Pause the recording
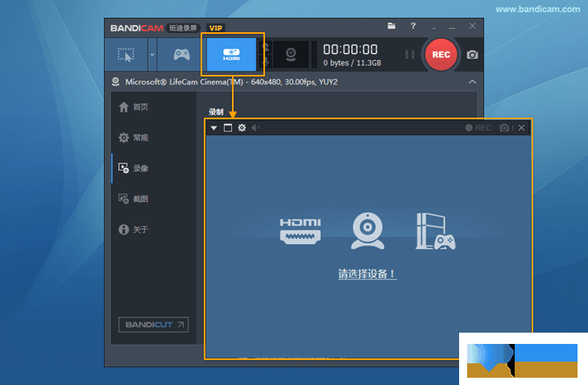Viewport: 588px width, 385px height. click(410, 55)
